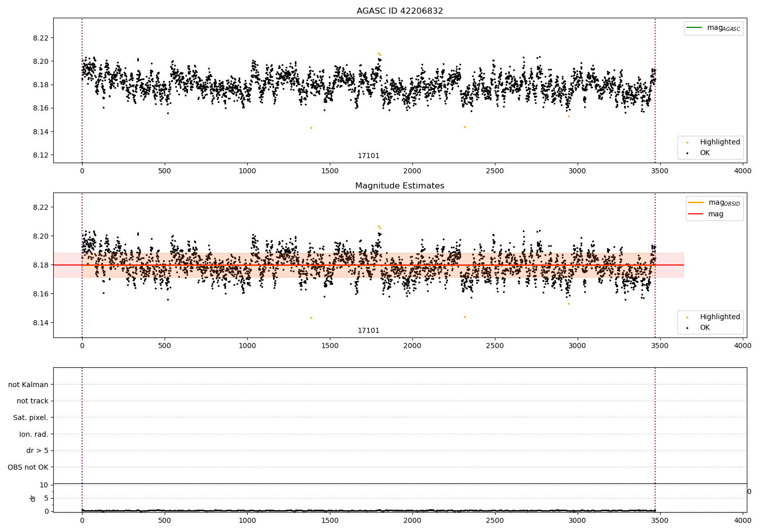The image size is (760, 532).
Task: Click the "17101" label in the top plot
Action: tap(368, 156)
